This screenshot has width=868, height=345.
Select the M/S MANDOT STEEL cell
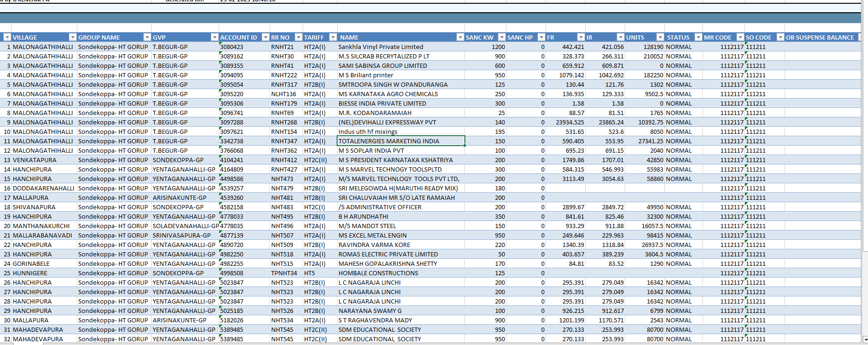(401, 226)
